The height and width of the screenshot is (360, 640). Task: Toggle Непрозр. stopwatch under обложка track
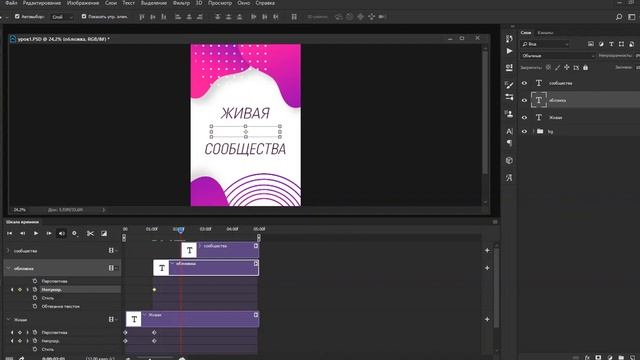[x=35, y=289]
